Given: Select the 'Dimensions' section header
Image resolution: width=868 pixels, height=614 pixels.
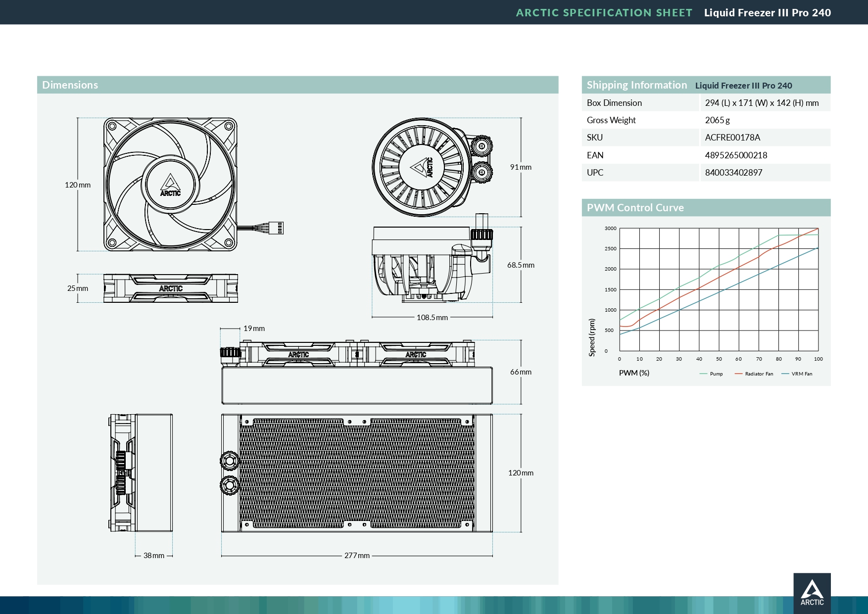Looking at the screenshot, I should tap(297, 85).
